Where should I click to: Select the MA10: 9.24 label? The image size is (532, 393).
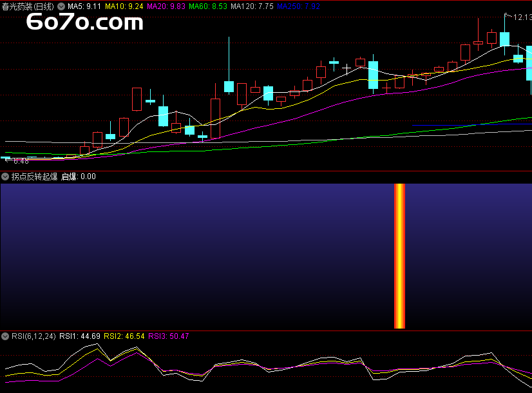point(124,6)
